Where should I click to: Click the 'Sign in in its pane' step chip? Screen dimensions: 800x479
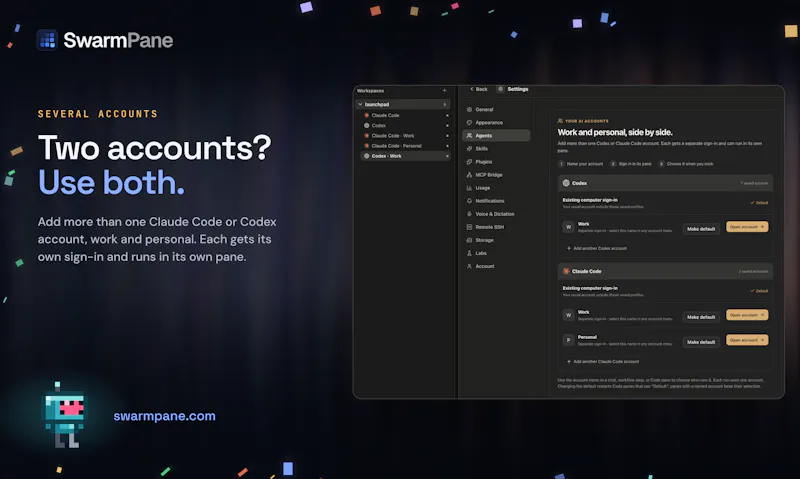(631, 164)
